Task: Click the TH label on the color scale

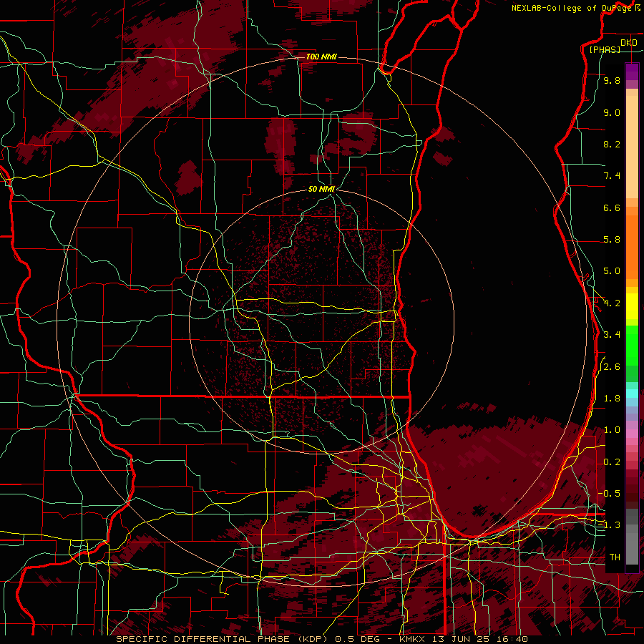Action: tap(615, 557)
